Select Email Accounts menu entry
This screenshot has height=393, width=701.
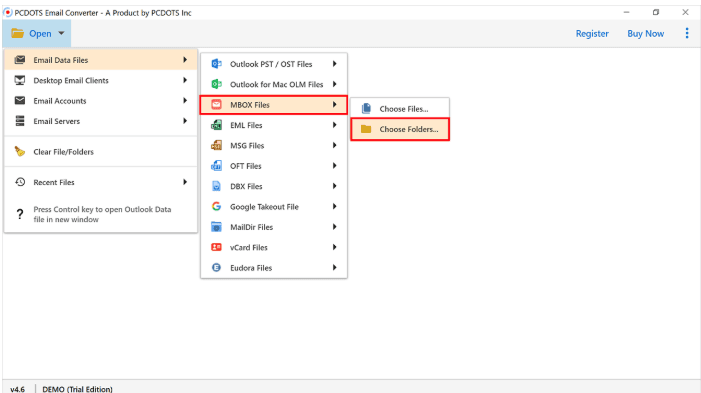(x=101, y=101)
